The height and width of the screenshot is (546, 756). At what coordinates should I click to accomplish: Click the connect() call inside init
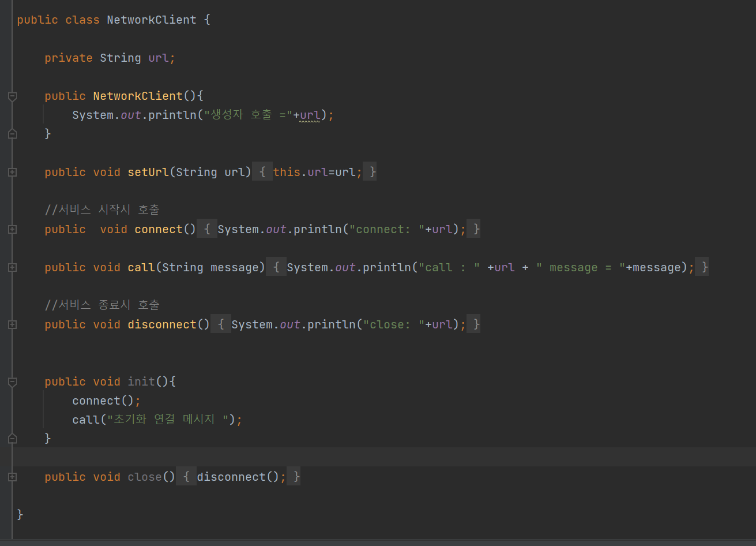pos(103,401)
